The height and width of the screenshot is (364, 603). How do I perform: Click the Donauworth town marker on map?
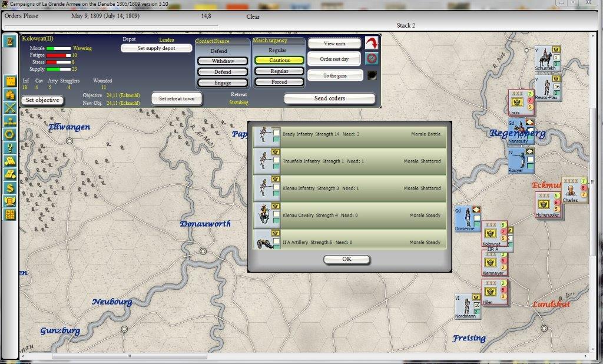(x=203, y=252)
